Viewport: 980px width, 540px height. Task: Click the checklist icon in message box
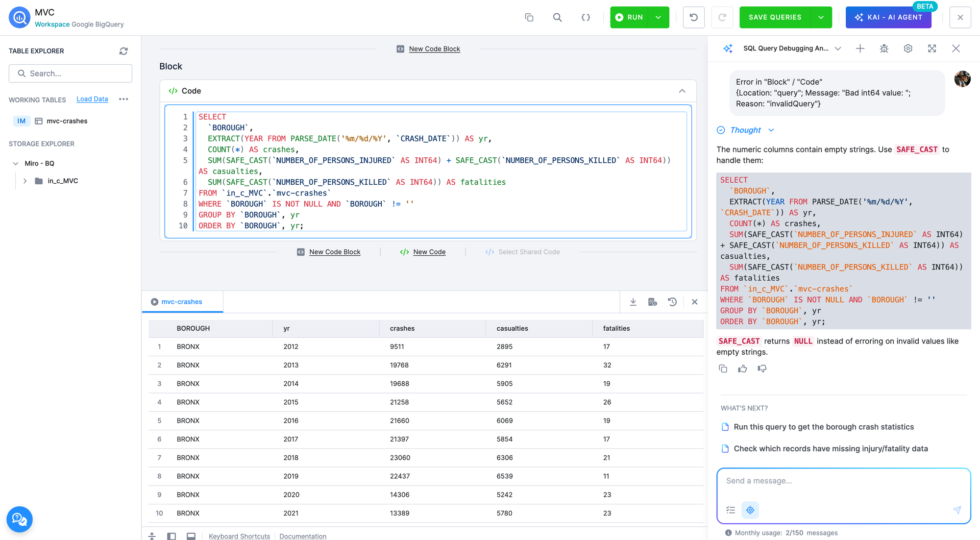731,510
